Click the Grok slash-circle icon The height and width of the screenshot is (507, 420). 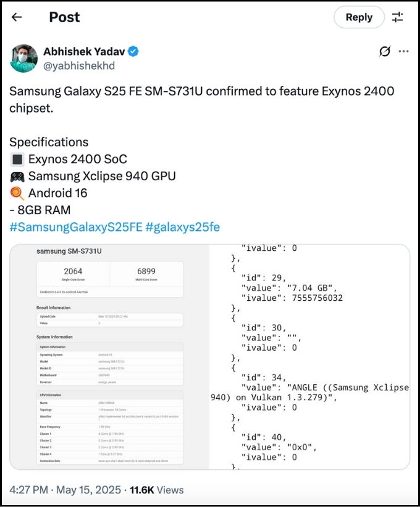tap(385, 51)
